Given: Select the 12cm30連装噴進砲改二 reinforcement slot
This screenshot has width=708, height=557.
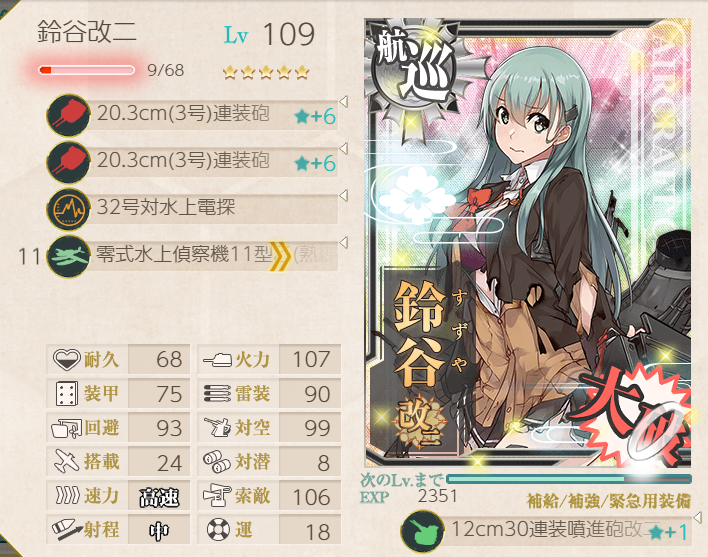Looking at the screenshot, I should pyautogui.click(x=546, y=531).
